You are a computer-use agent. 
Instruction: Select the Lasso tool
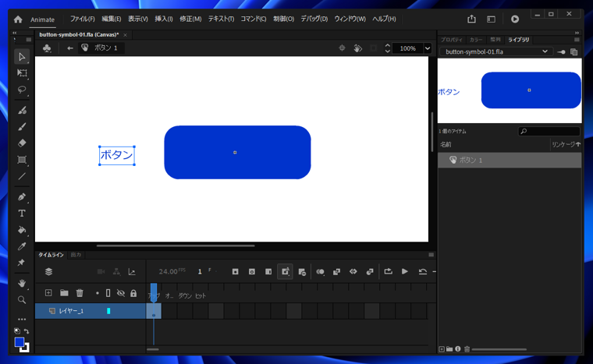coord(22,90)
